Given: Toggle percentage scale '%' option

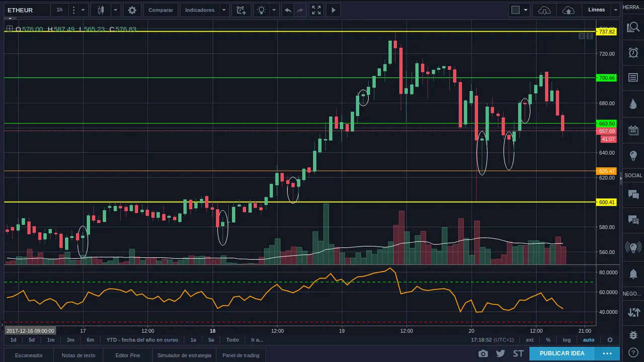Looking at the screenshot, I should (548, 340).
